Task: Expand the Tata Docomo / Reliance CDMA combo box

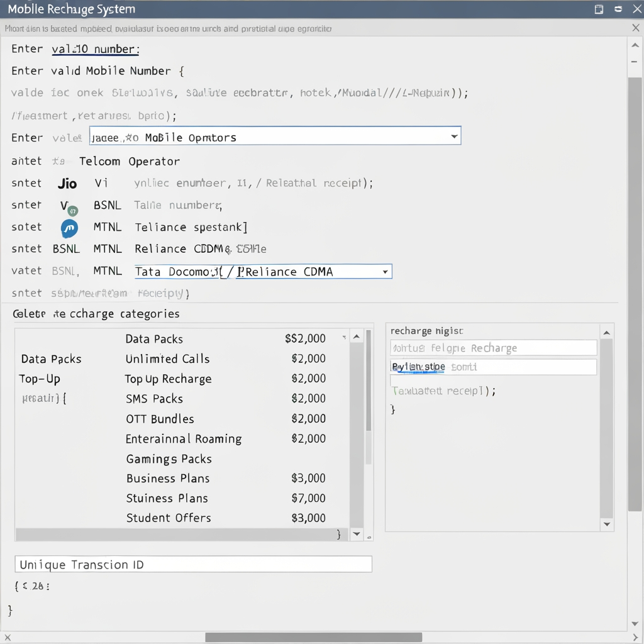Action: point(264,272)
